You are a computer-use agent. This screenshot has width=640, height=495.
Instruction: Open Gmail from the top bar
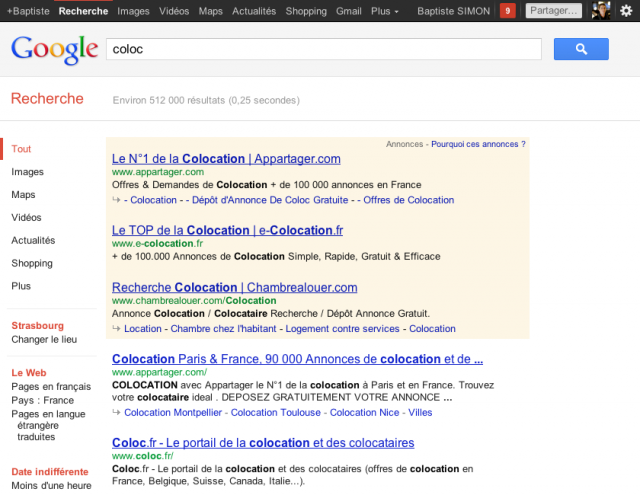pos(349,11)
